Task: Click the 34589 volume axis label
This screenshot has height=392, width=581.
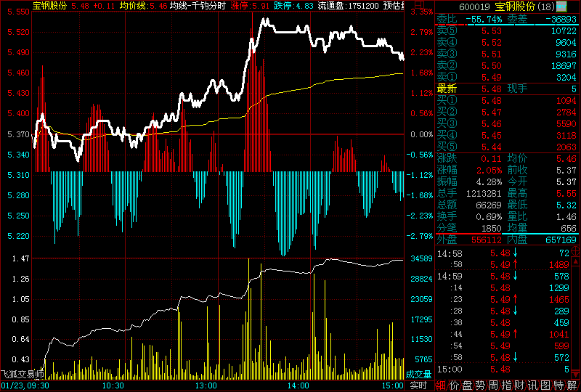Action: click(421, 258)
